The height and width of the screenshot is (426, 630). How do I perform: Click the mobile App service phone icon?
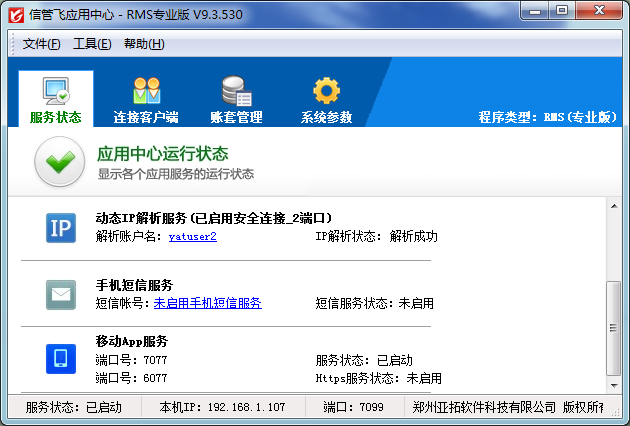point(61,358)
